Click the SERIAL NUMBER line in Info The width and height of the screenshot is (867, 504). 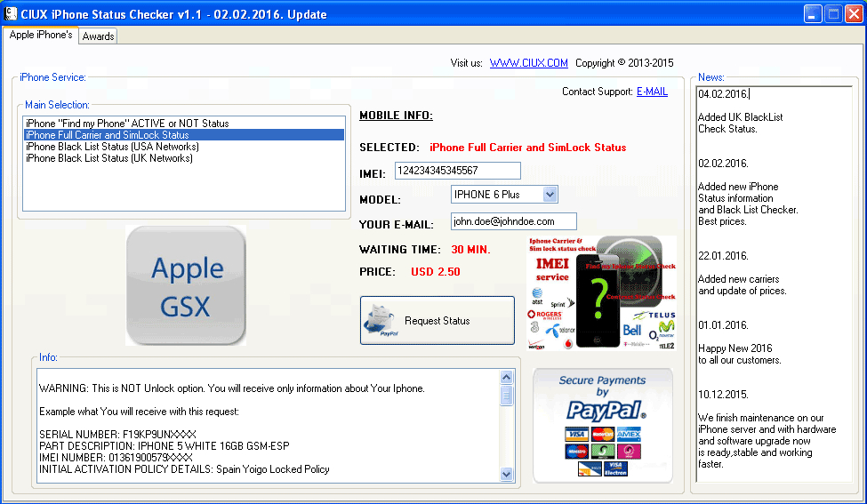pos(117,435)
